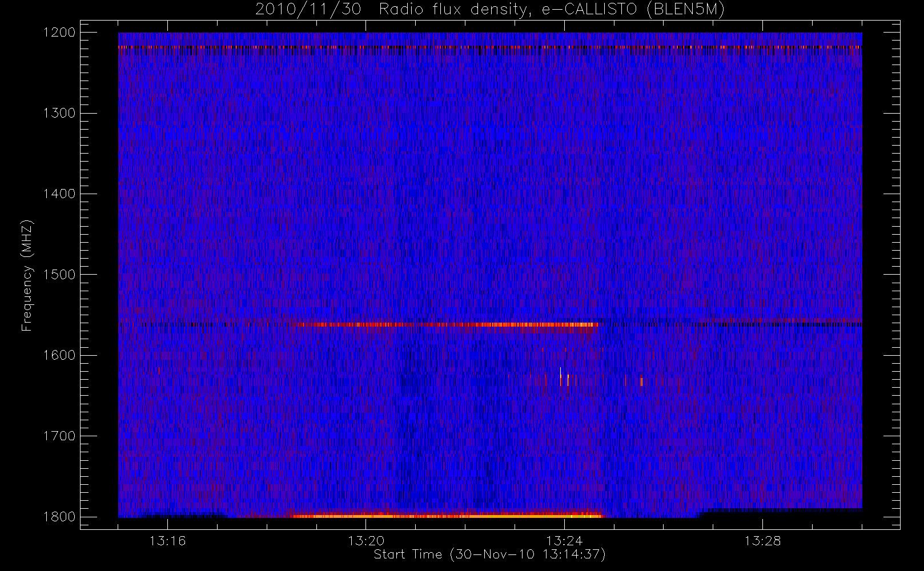Select the 1800 frequency axis label
This screenshot has height=571, width=924.
(59, 516)
